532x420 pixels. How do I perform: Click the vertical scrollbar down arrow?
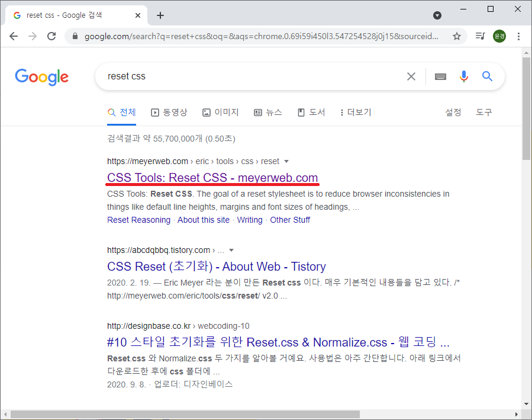point(526,404)
